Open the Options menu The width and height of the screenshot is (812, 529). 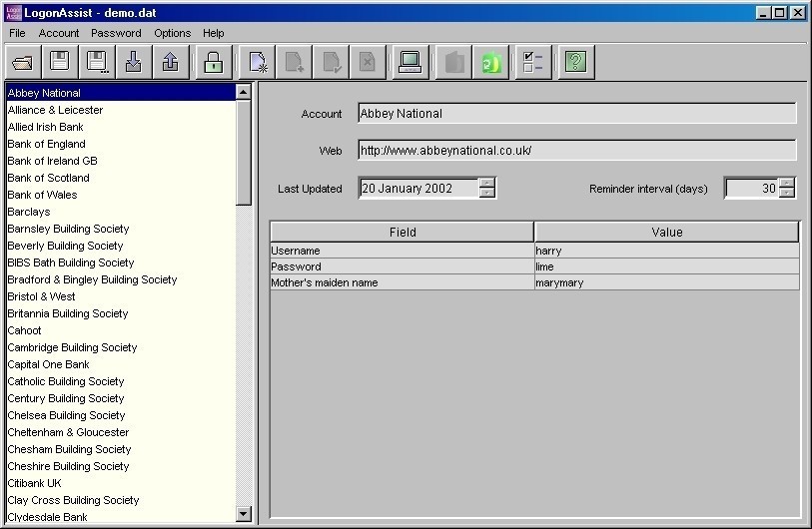pos(173,33)
